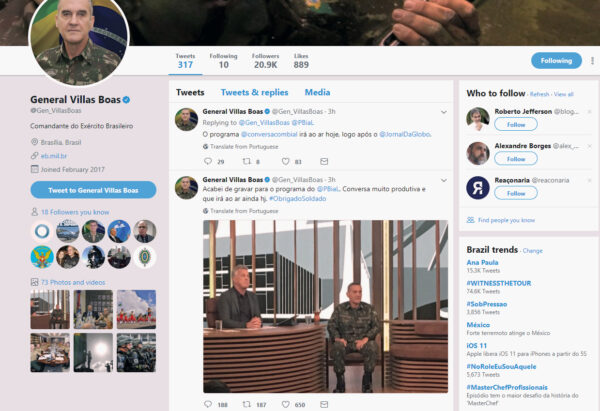Send first tweet via direct message
Viewport: 600px width, 411px height.
[324, 161]
